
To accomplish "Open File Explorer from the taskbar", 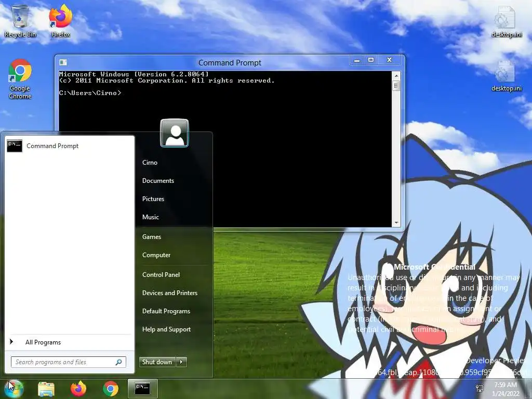I will point(46,389).
